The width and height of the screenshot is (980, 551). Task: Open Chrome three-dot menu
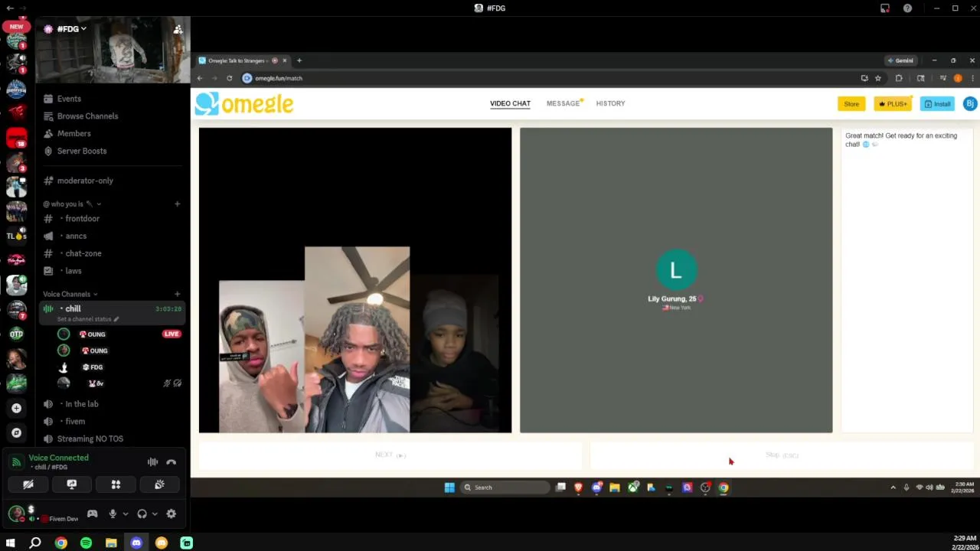coord(972,78)
